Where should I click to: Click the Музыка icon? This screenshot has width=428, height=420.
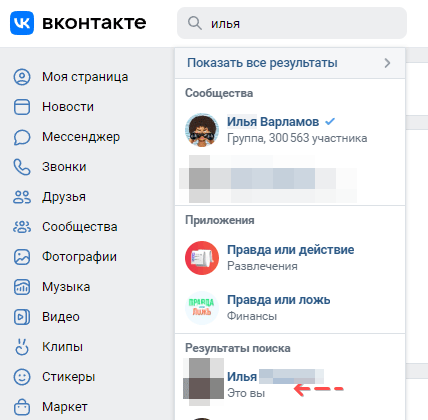point(22,287)
